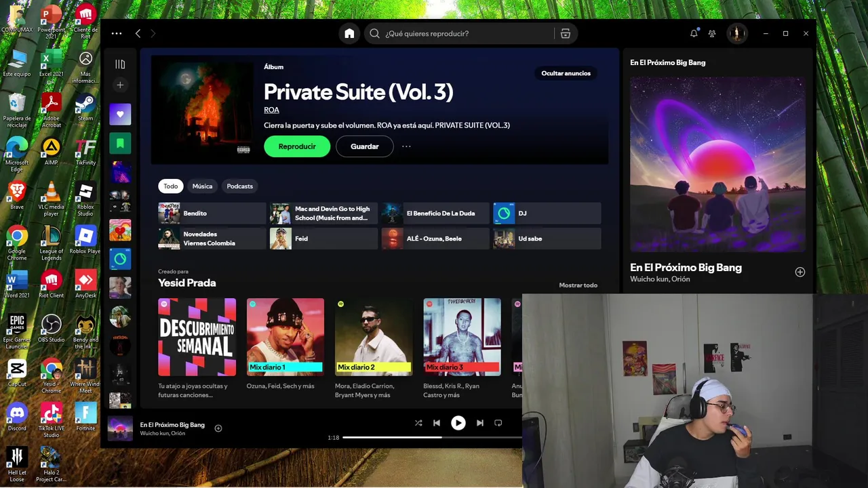Skip to next track
This screenshot has width=868, height=488.
[479, 423]
